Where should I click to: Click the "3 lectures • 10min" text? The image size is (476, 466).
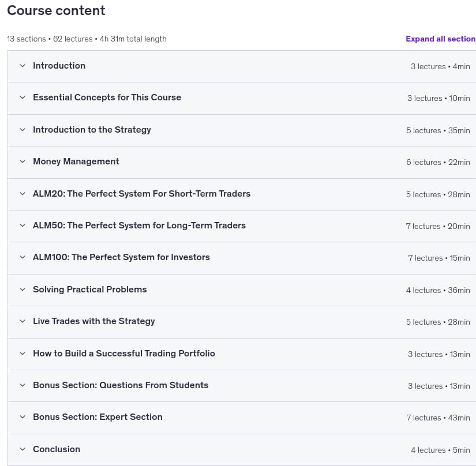[x=438, y=98]
